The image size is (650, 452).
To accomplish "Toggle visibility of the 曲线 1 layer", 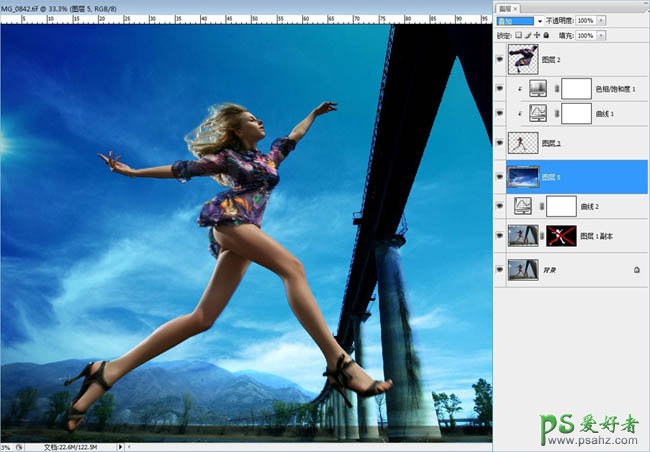I will [x=501, y=114].
